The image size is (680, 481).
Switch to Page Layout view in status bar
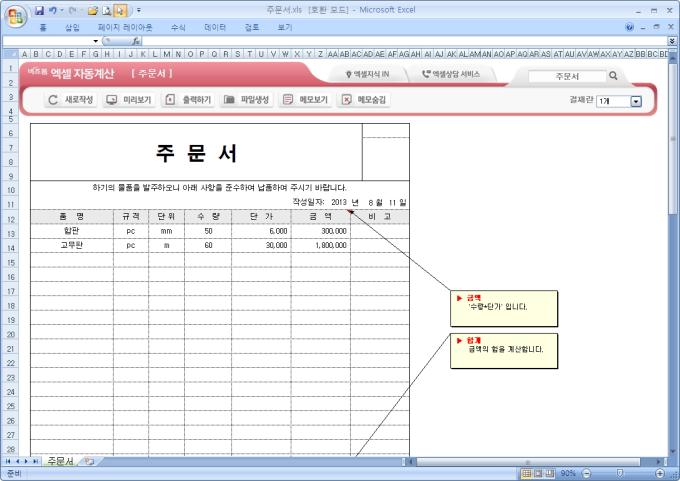tap(538, 473)
